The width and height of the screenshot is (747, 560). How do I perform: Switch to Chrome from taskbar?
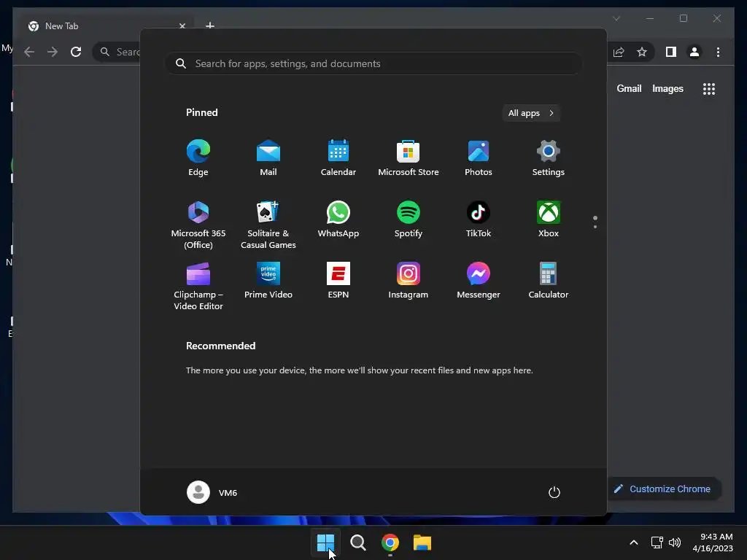click(x=390, y=542)
